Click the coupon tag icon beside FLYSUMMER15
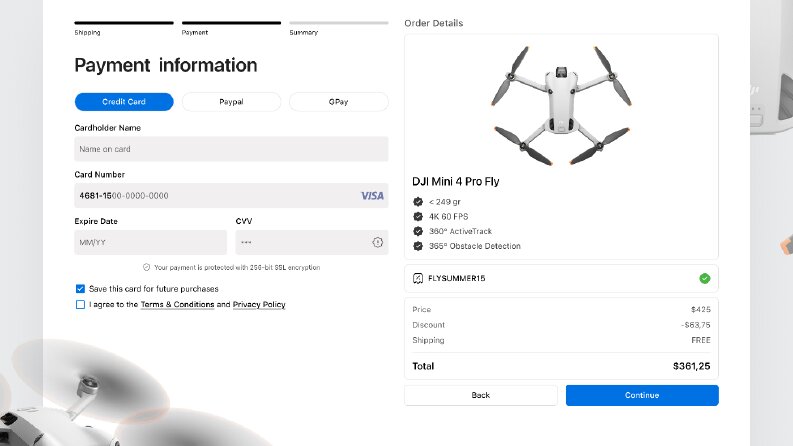Image resolution: width=793 pixels, height=446 pixels. click(418, 279)
